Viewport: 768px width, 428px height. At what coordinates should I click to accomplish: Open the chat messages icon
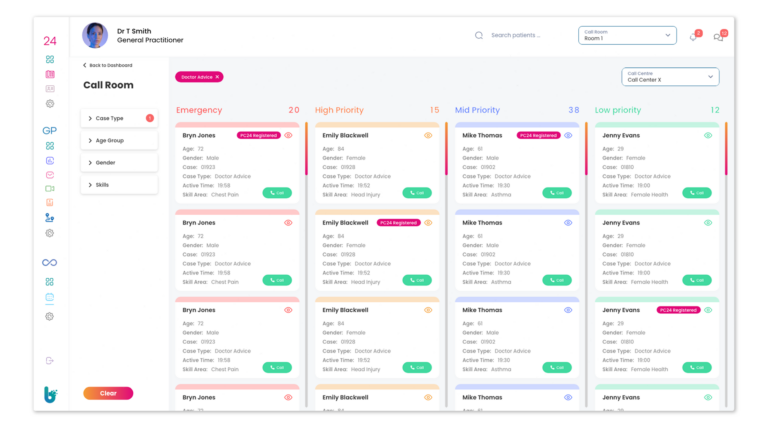pyautogui.click(x=718, y=37)
